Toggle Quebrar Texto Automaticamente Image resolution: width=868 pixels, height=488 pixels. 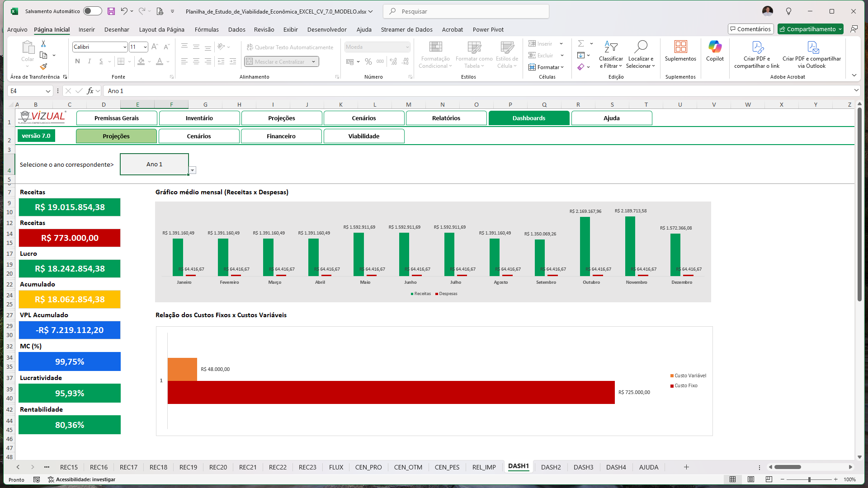click(290, 47)
